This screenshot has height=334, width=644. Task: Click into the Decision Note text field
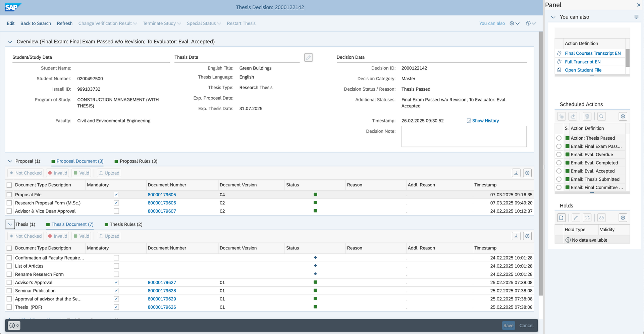[x=464, y=136]
